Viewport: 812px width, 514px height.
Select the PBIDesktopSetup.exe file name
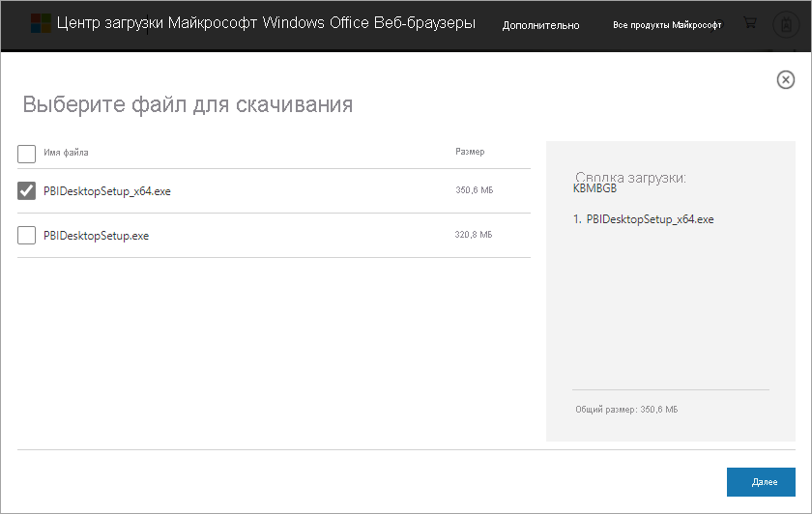pyautogui.click(x=97, y=236)
